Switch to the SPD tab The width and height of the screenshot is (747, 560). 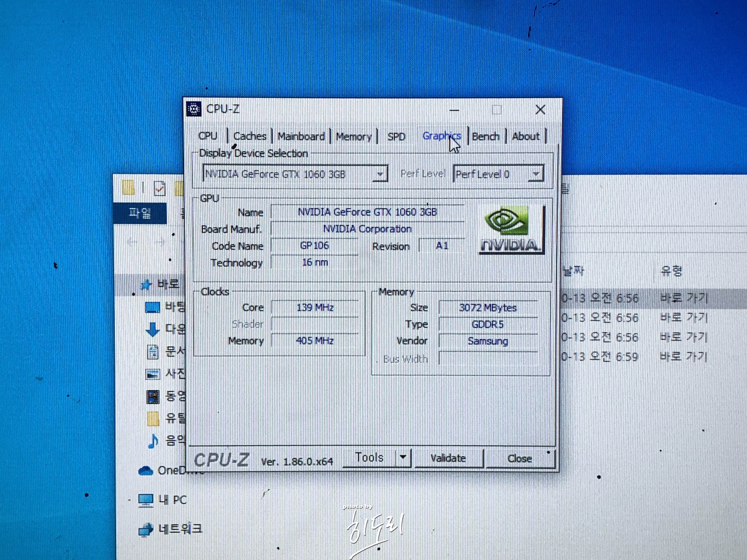(396, 136)
